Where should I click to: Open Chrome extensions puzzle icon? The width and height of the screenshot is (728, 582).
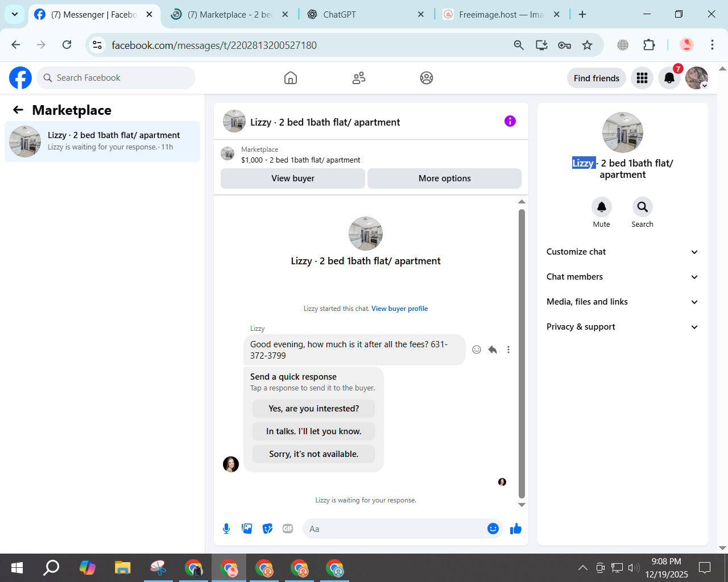pyautogui.click(x=649, y=45)
